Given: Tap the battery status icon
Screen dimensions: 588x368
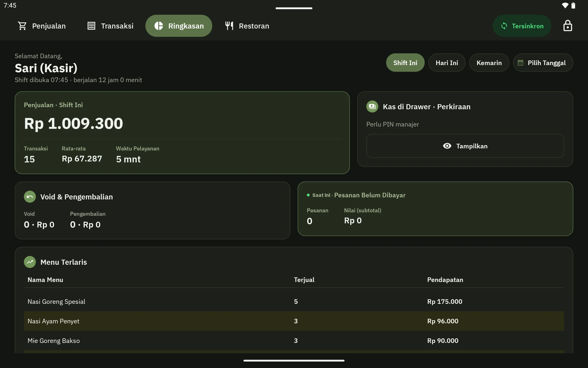Looking at the screenshot, I should click(574, 5).
